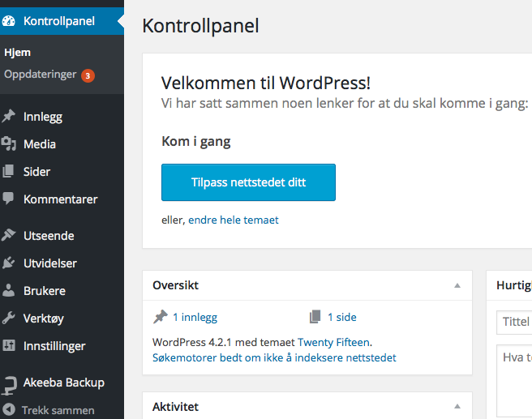This screenshot has width=532, height=419.
Task: Click the Utseende paintbrush icon
Action: [8, 235]
